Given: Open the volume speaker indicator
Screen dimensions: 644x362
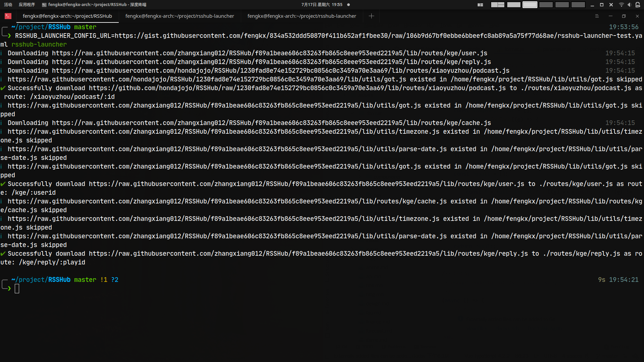Looking at the screenshot, I should (x=629, y=5).
